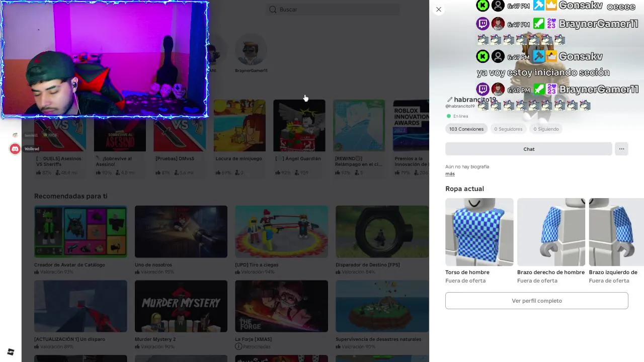Screen dimensions: 644x362
Task: Click the green En línea status dot
Action: pyautogui.click(x=449, y=116)
